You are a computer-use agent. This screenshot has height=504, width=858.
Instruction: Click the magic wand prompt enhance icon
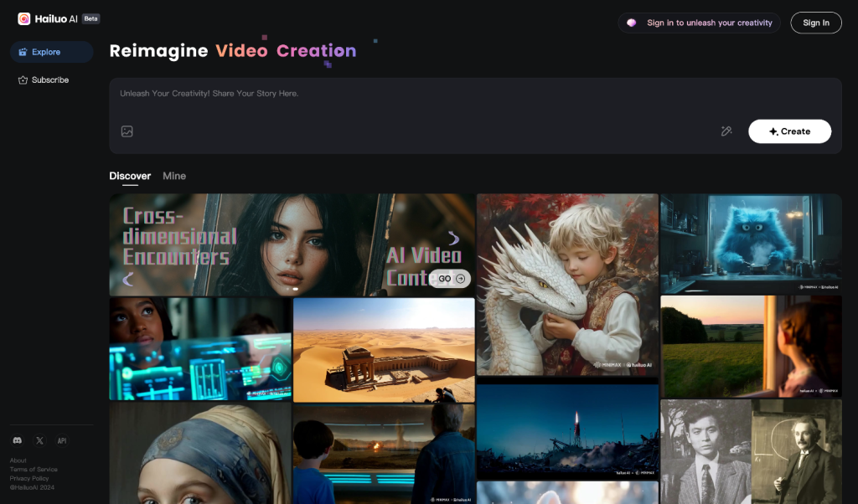tap(726, 131)
